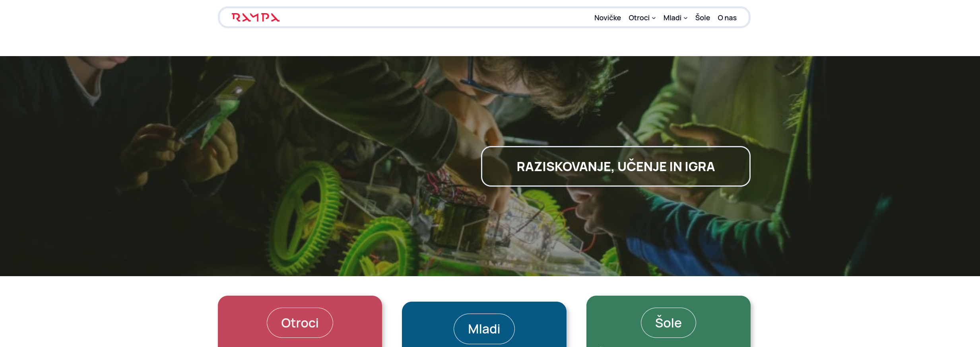Click the red Rampa logo

coord(256,18)
